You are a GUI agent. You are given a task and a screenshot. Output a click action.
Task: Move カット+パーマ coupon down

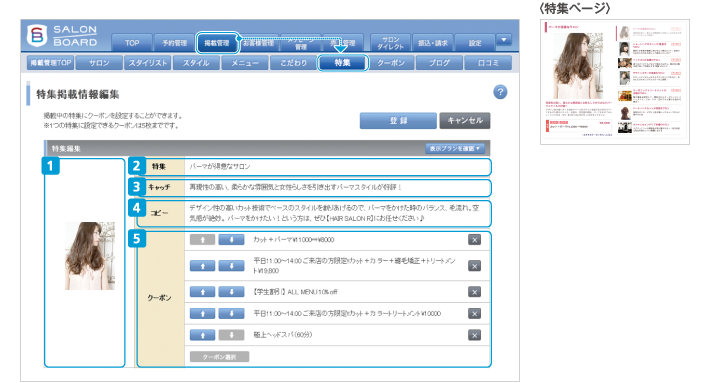coord(231,239)
